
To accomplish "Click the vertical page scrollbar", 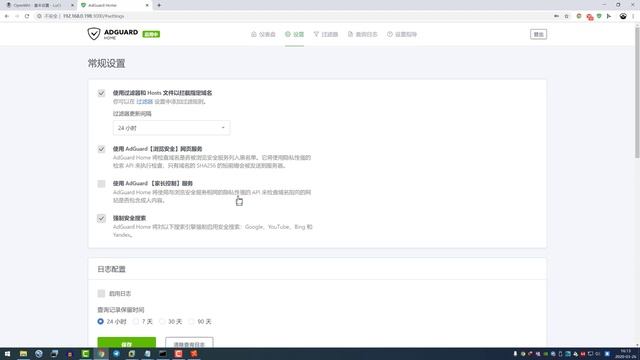I will click(x=637, y=94).
